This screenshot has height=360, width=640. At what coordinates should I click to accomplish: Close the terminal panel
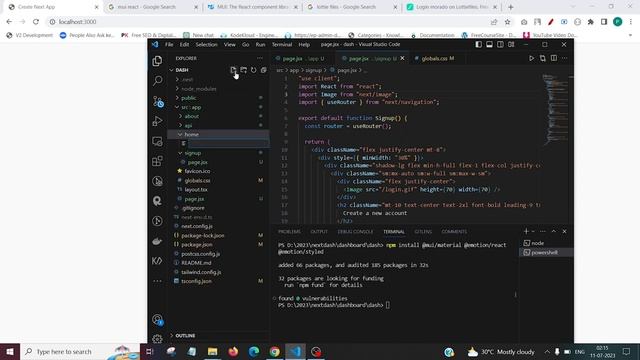564,231
